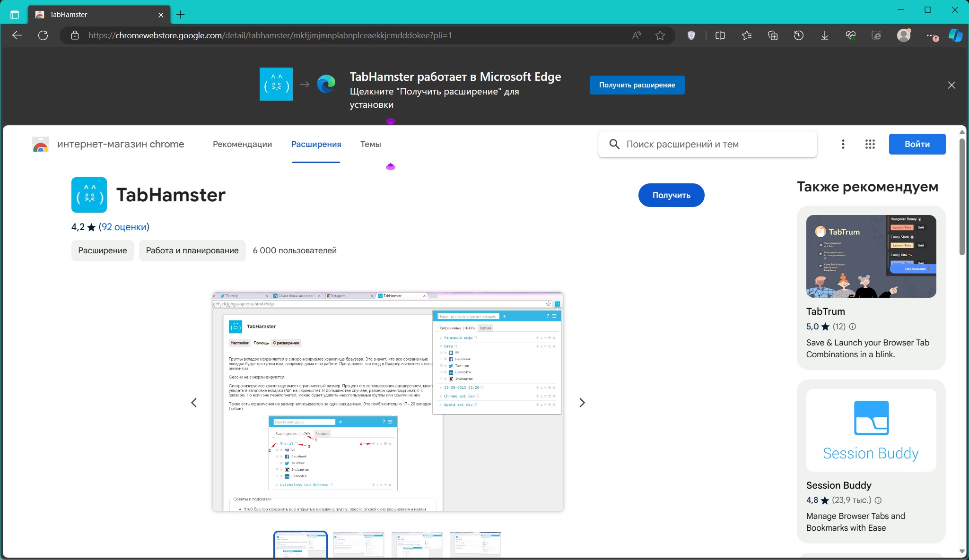Focus the Поиск расширений и тем search field
Image resolution: width=969 pixels, height=560 pixels.
pyautogui.click(x=707, y=144)
